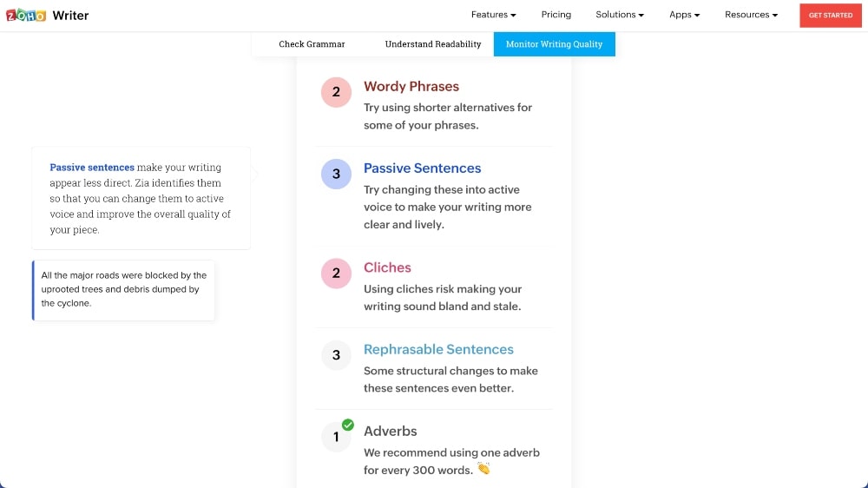Click the Cliches count badge
Image resolution: width=868 pixels, height=488 pixels.
[336, 274]
